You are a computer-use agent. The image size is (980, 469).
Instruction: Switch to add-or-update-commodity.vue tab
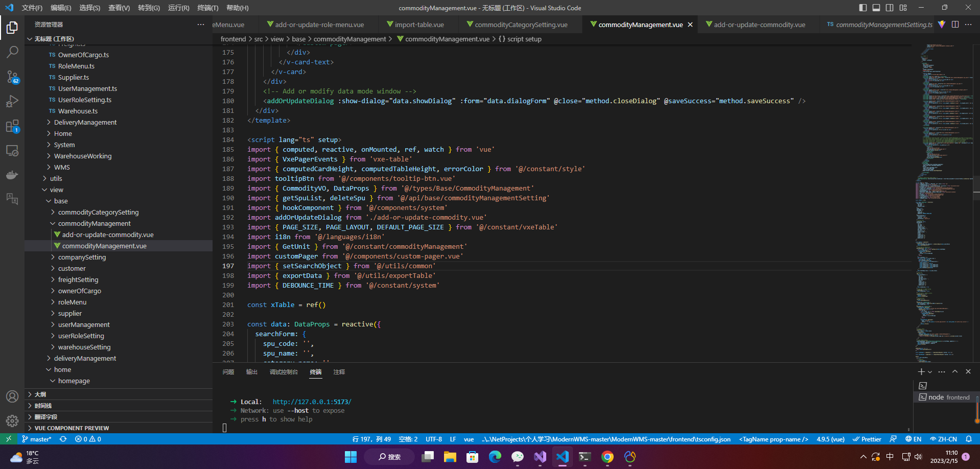760,25
